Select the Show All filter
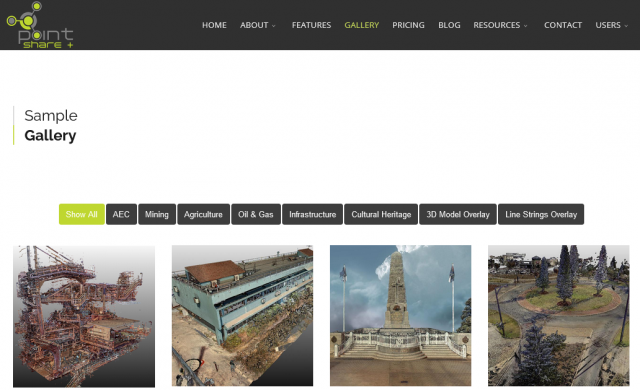Viewport: 640px width, 390px height. [x=82, y=214]
